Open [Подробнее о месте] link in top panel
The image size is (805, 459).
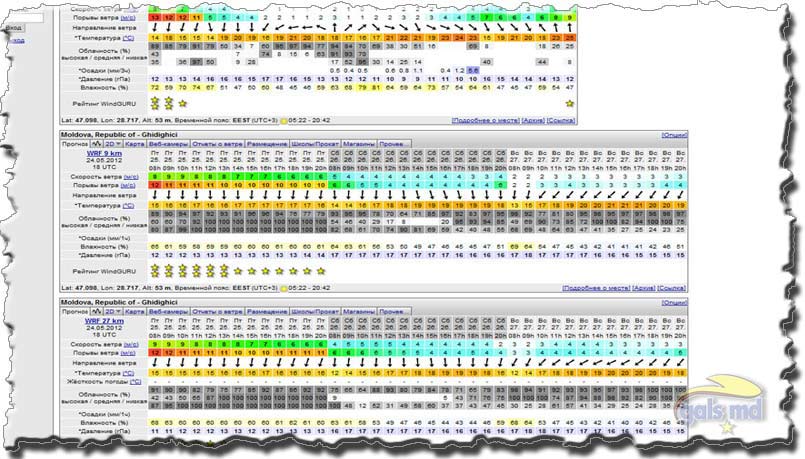[x=485, y=121]
